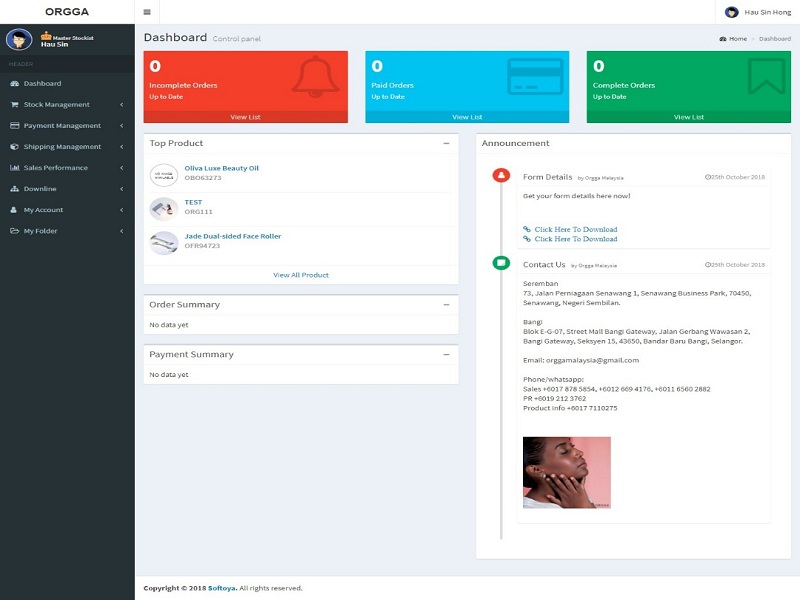Click the Dashboard icon in sidebar
Viewport: 800px width, 600px height.
14,84
